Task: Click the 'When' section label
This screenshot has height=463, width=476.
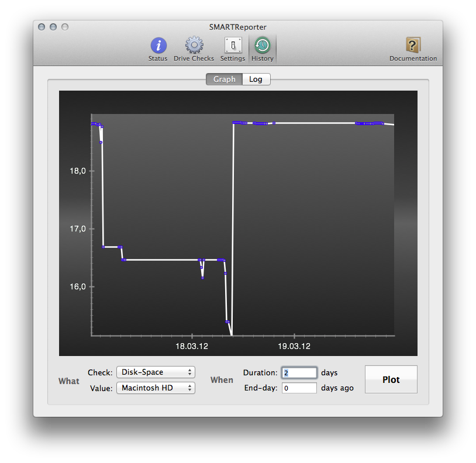Action: [222, 380]
